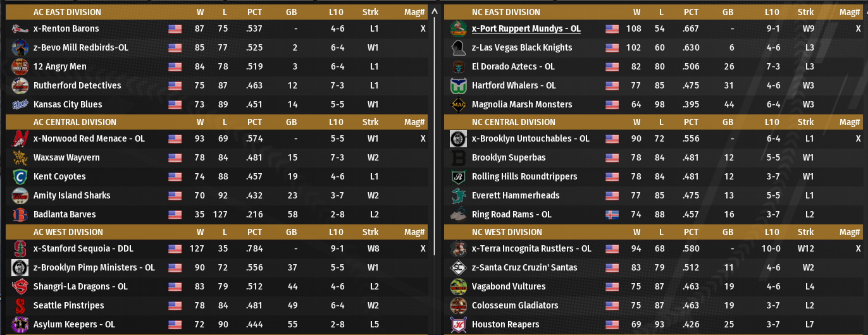Viewport: 868px width, 335px height.
Task: Click the scroll up arrow on the standings scrollbar
Action: coord(434,11)
